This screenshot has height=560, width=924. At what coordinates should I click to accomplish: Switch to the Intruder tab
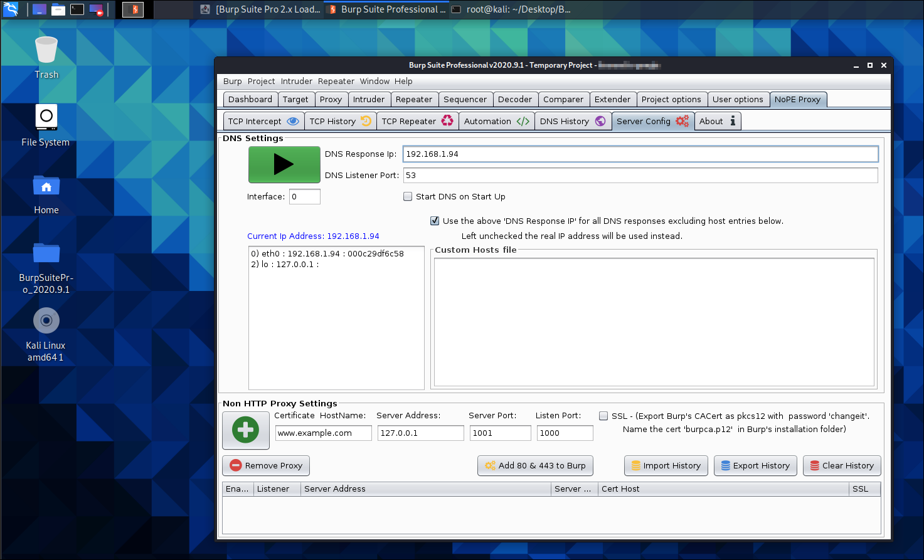(x=369, y=99)
